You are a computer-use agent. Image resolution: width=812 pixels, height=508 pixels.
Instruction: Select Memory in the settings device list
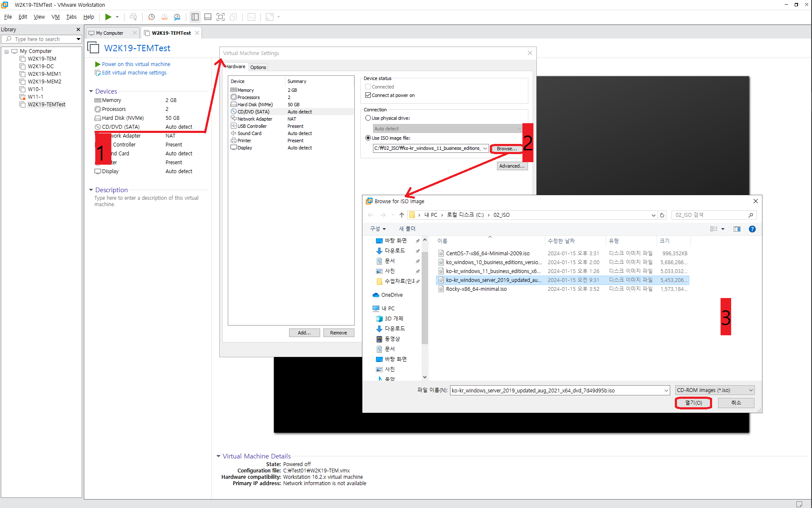pyautogui.click(x=291, y=90)
